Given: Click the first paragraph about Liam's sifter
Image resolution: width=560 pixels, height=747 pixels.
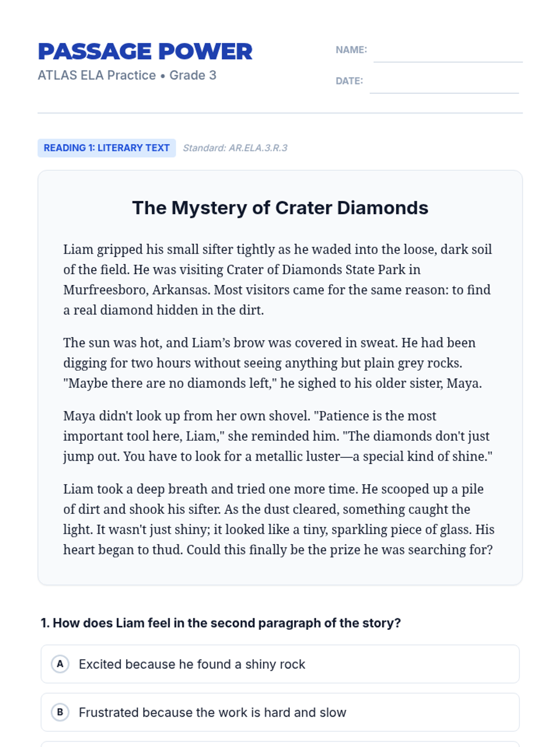Looking at the screenshot, I should pos(278,280).
